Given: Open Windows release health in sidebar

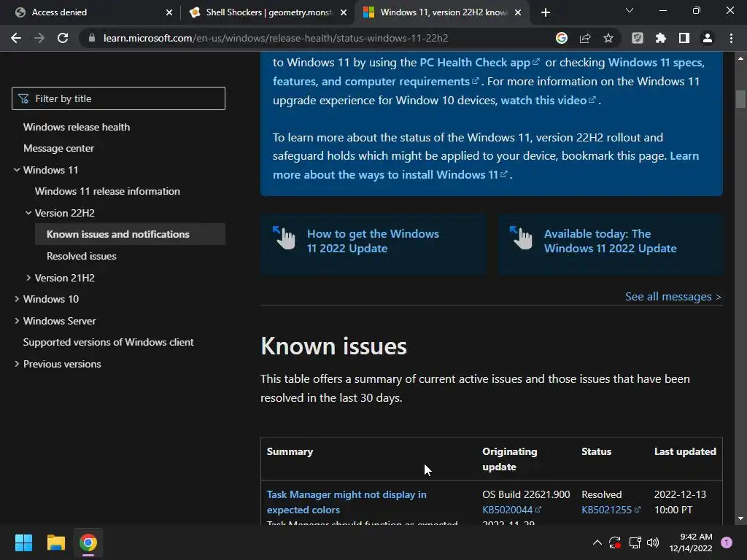Looking at the screenshot, I should 76,127.
